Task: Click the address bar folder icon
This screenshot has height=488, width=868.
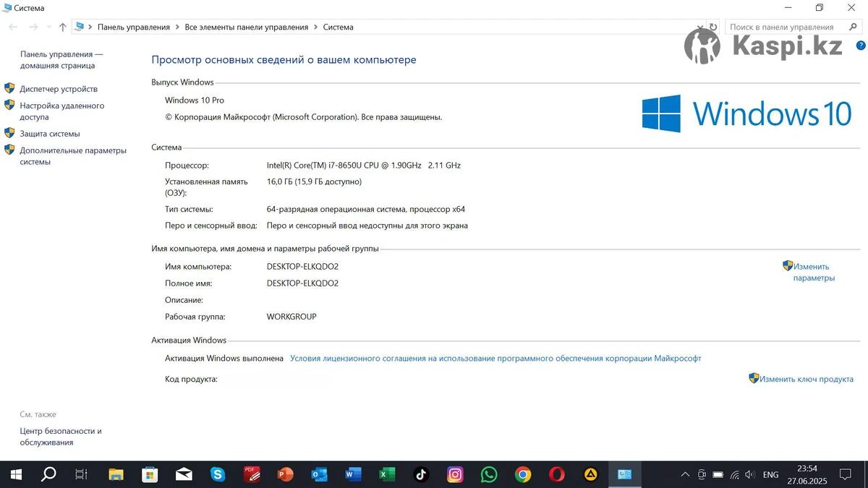Action: coord(79,27)
